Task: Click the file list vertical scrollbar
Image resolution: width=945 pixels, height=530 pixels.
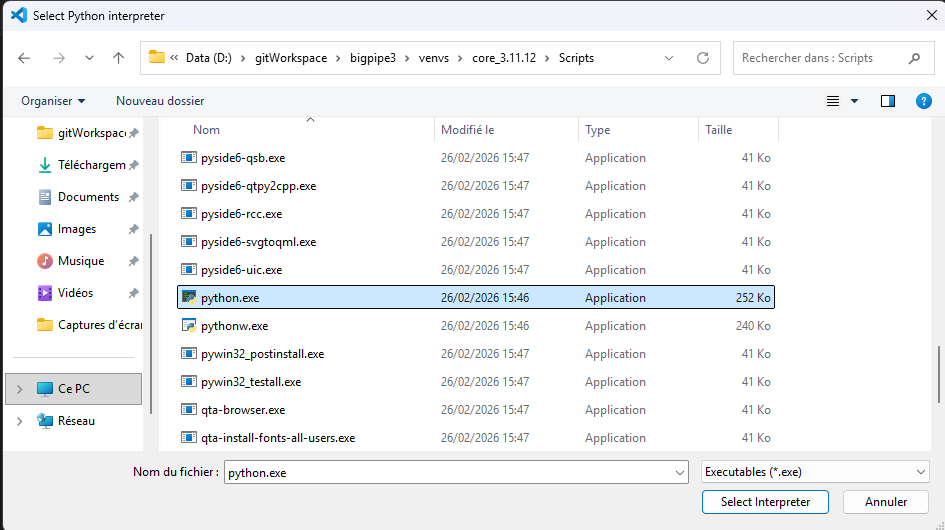Action: 938,374
